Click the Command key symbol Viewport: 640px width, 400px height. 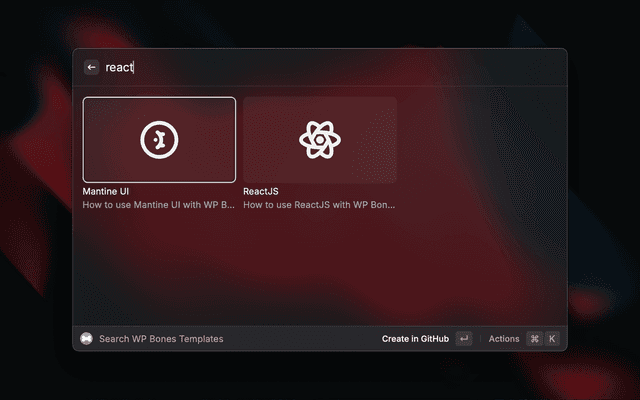(535, 339)
